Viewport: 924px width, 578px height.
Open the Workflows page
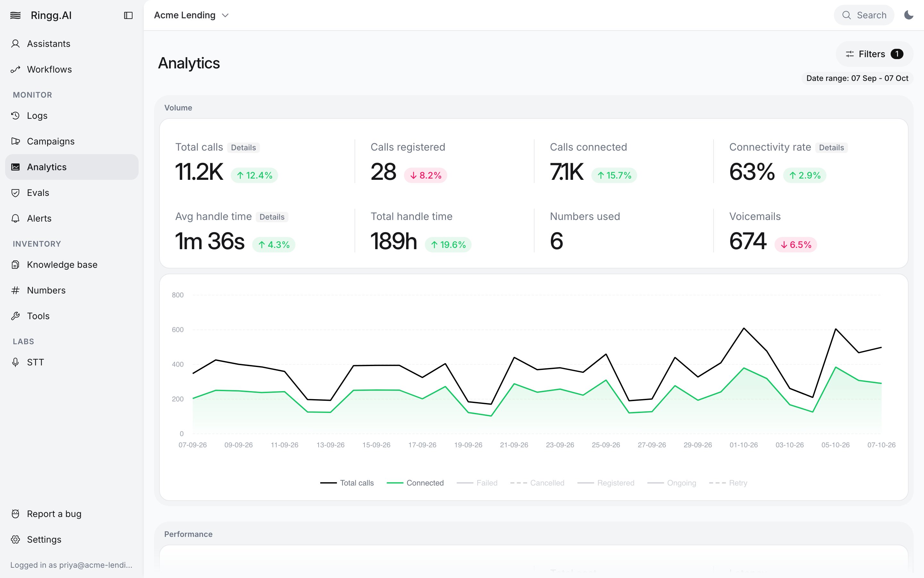72,69
